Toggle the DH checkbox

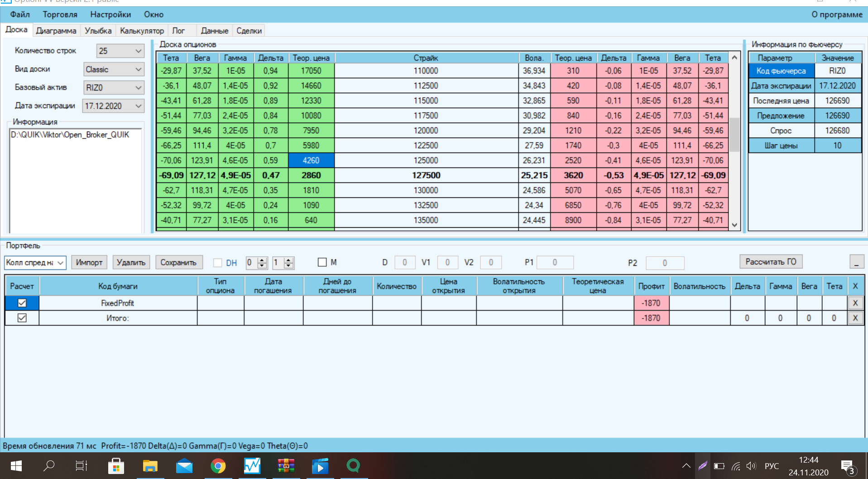click(x=218, y=263)
